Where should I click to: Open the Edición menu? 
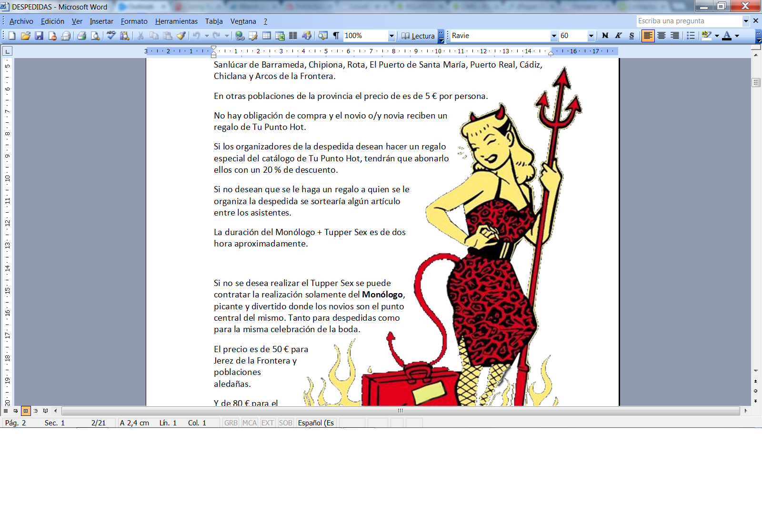tap(52, 21)
